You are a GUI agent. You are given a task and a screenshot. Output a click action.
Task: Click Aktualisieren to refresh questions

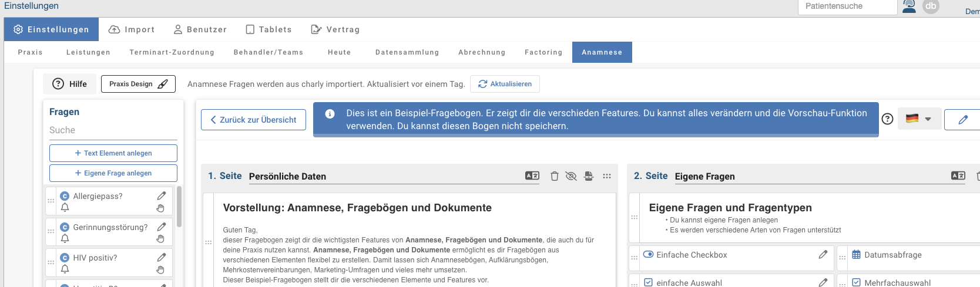(x=505, y=84)
